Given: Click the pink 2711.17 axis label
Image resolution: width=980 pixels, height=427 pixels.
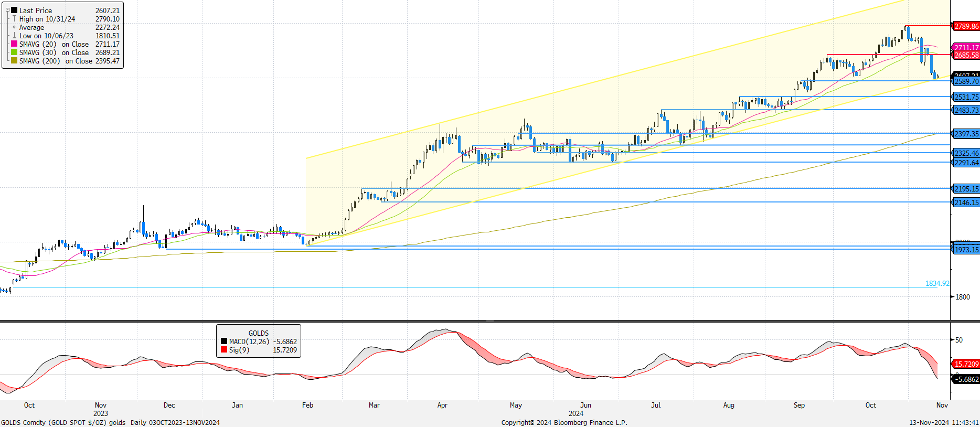Looking at the screenshot, I should 966,47.
